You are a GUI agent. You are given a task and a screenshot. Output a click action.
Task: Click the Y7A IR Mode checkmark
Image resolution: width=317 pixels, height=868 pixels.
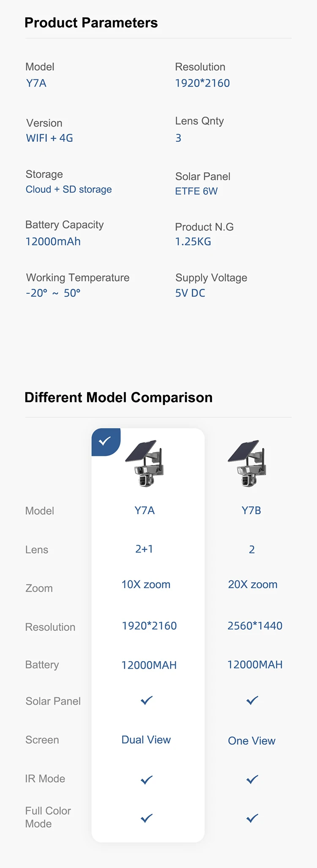coord(147,780)
